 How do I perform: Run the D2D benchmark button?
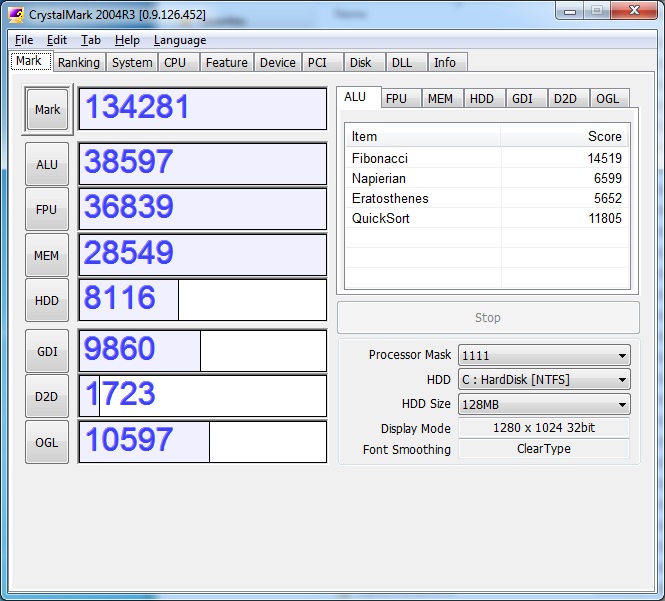(47, 397)
